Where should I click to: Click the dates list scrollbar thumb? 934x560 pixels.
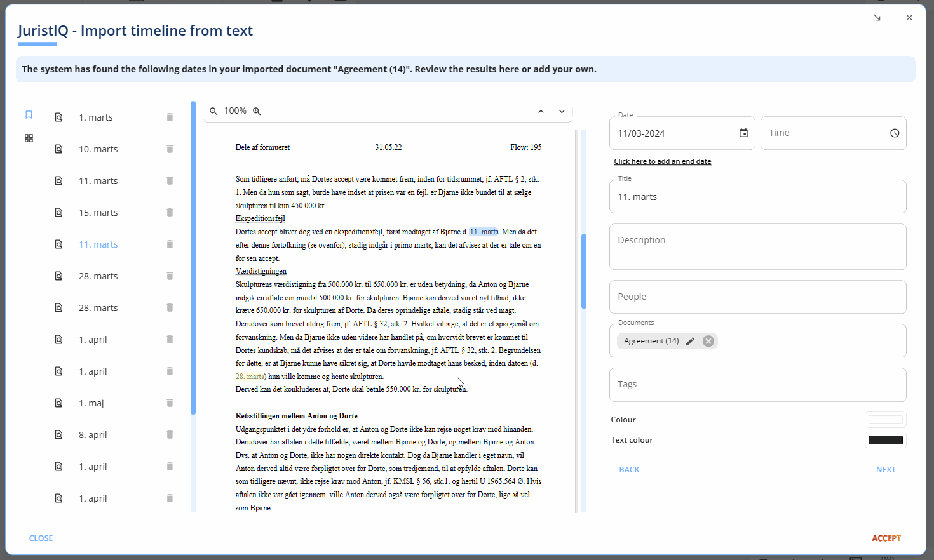click(193, 258)
